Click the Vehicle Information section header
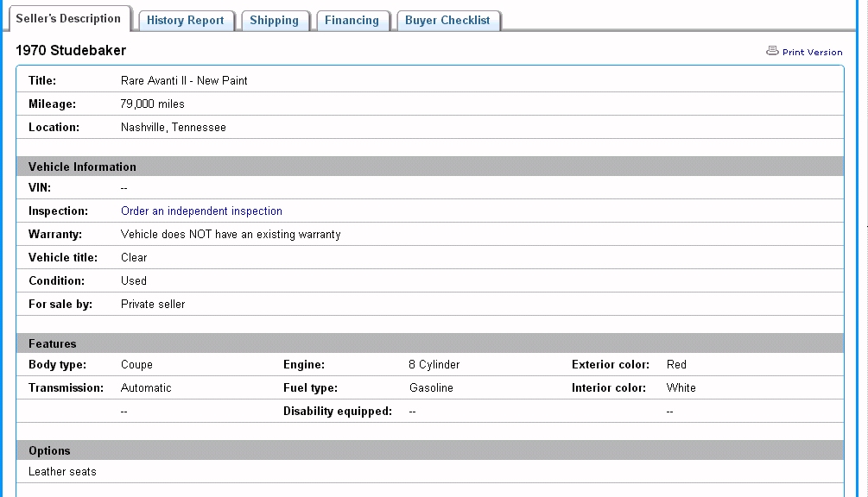This screenshot has width=868, height=497. [x=430, y=167]
